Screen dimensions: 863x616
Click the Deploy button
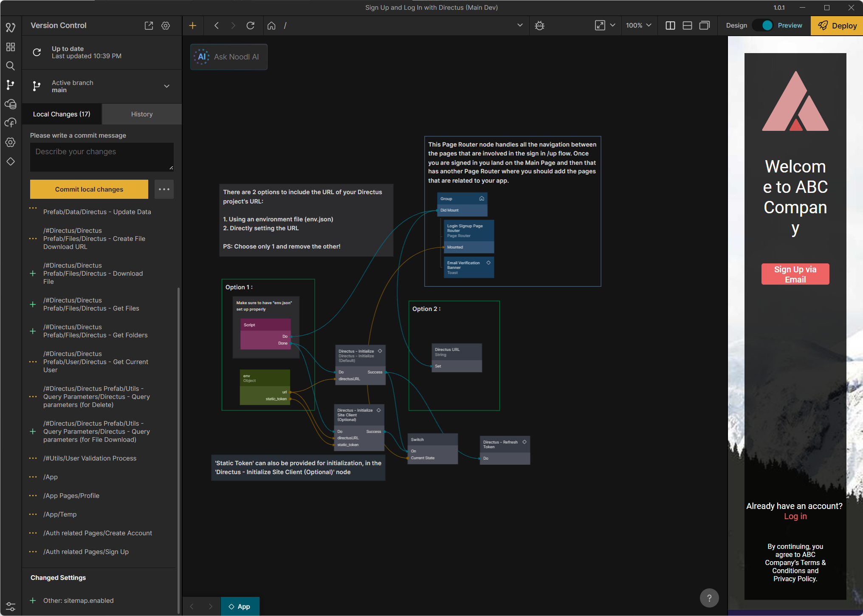pos(837,25)
